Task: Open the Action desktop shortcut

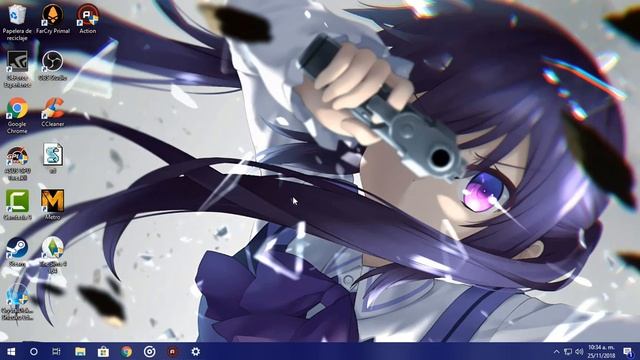Action: [x=87, y=19]
